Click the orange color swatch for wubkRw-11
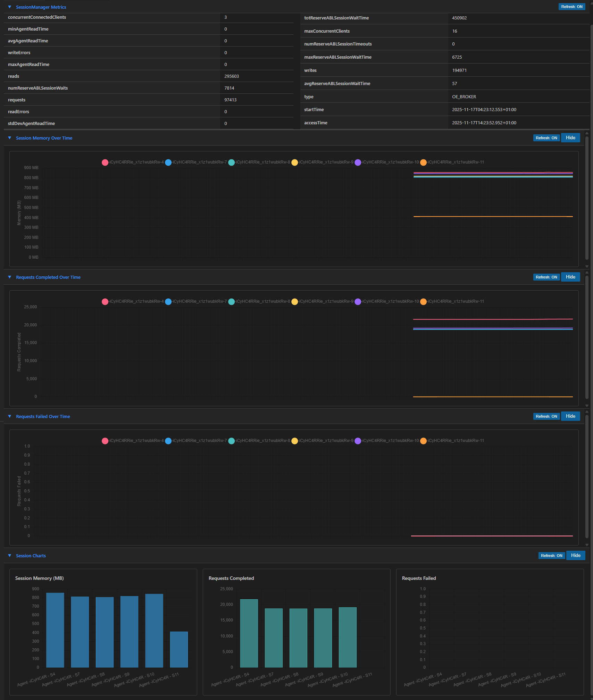 (423, 162)
